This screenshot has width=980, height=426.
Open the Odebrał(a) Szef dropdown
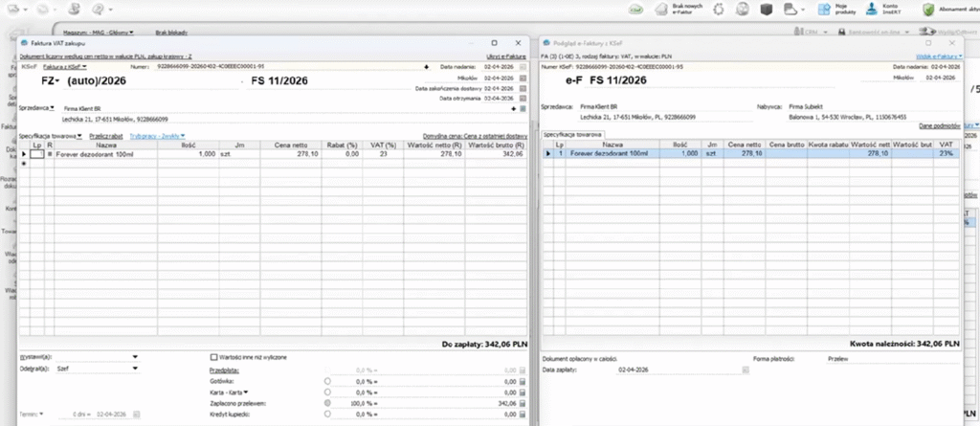coord(135,369)
